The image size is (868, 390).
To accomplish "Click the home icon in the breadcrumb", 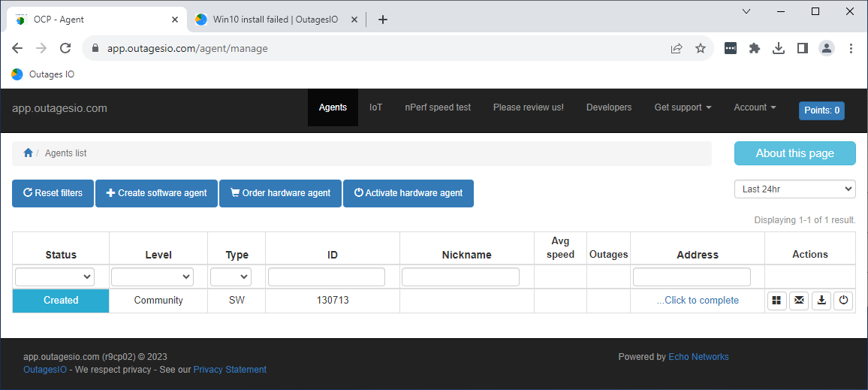I will [29, 153].
